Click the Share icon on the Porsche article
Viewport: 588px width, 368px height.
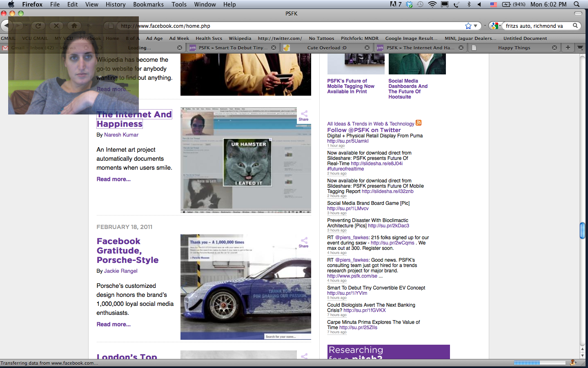pos(304,242)
